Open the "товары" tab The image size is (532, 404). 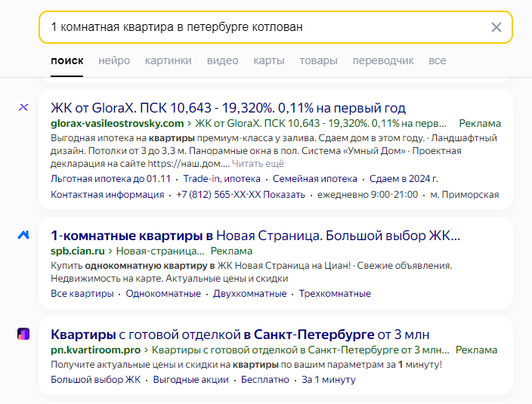pos(318,60)
